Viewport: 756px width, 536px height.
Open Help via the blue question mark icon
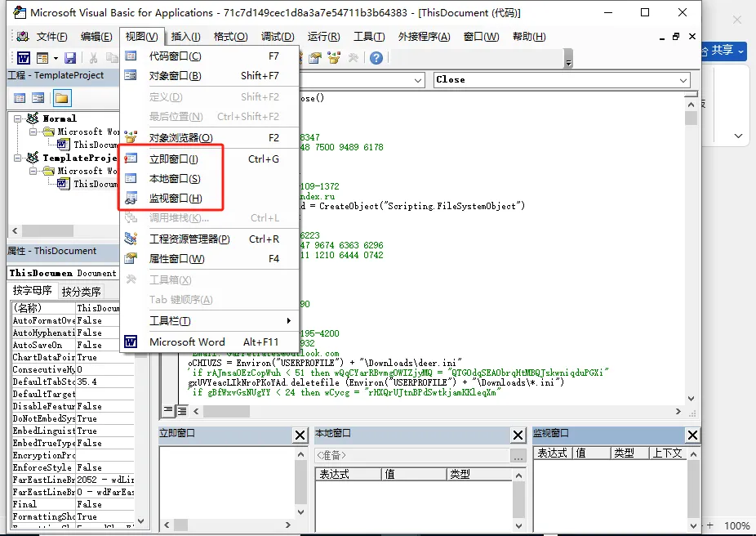click(x=376, y=58)
